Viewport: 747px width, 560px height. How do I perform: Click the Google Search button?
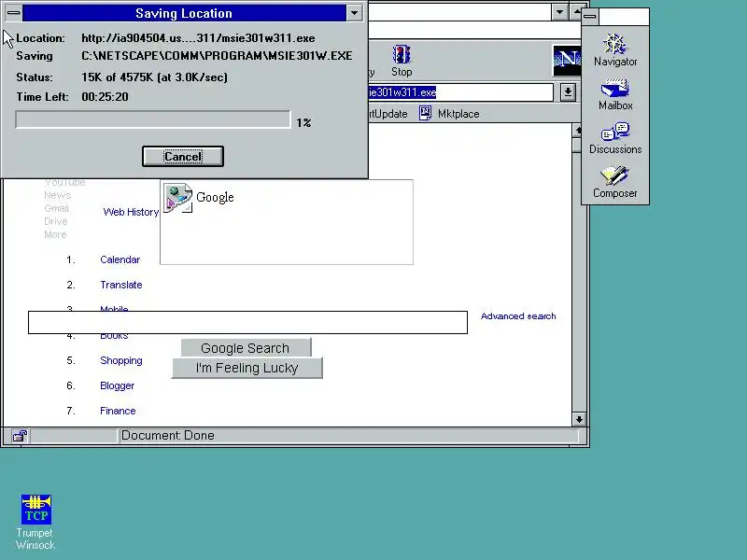click(246, 347)
